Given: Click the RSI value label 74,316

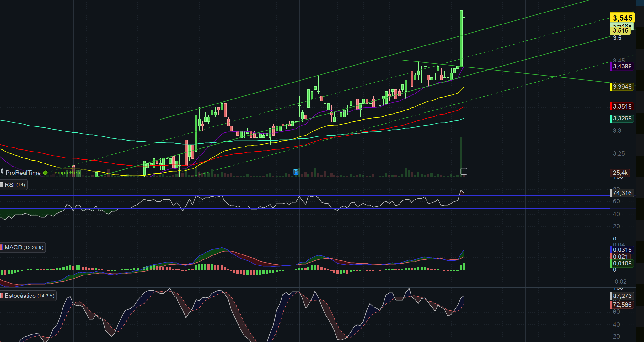Looking at the screenshot, I should (622, 193).
